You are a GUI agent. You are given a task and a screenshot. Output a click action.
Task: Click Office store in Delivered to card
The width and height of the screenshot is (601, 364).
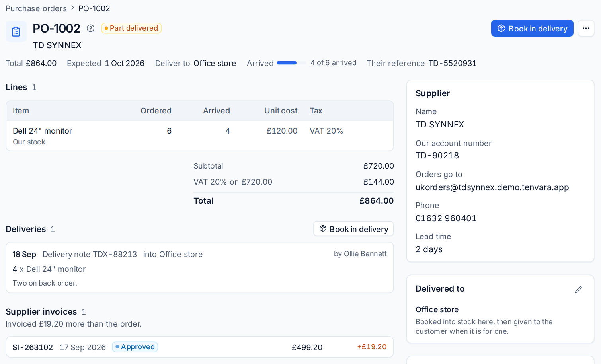pos(437,309)
